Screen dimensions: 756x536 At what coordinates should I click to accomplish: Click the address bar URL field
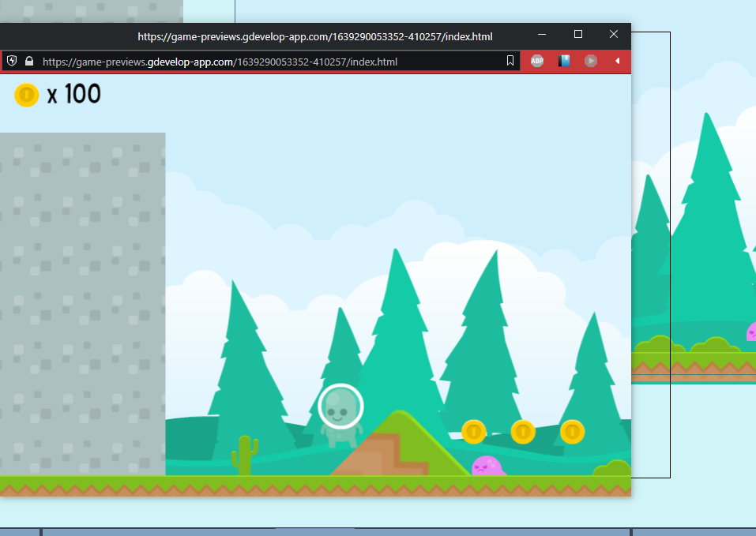261,61
